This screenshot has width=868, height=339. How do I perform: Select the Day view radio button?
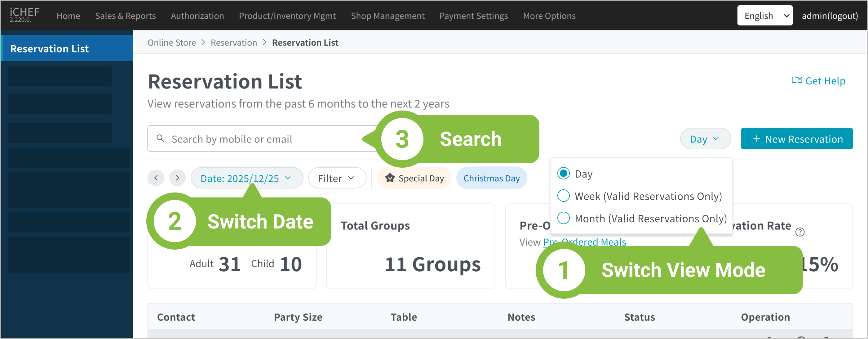pyautogui.click(x=563, y=173)
